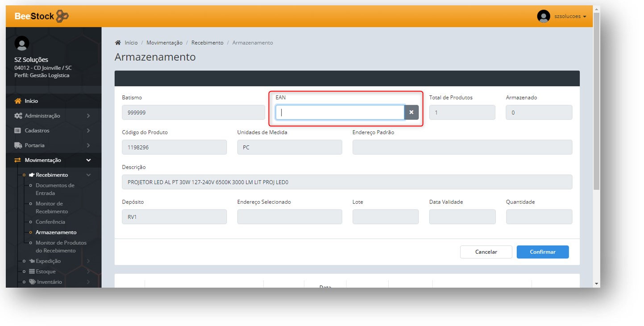Screen dimensions: 644x326
Task: Click the Cancelar button
Action: tap(486, 252)
